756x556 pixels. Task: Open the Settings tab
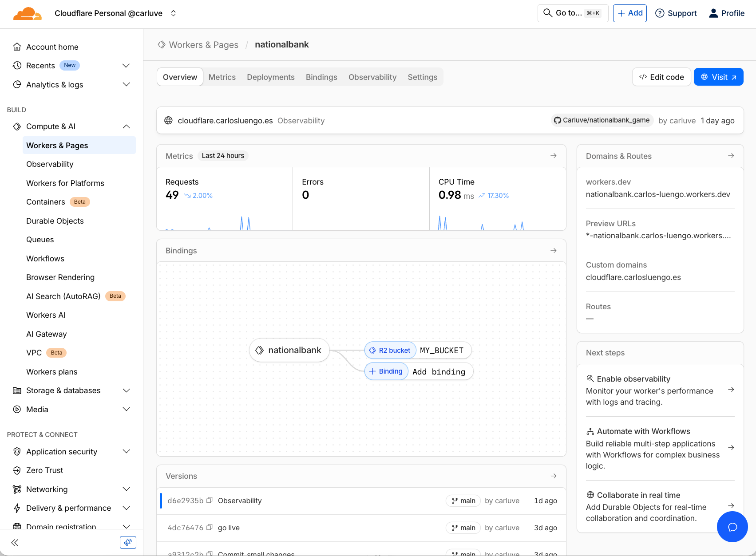[x=422, y=77]
